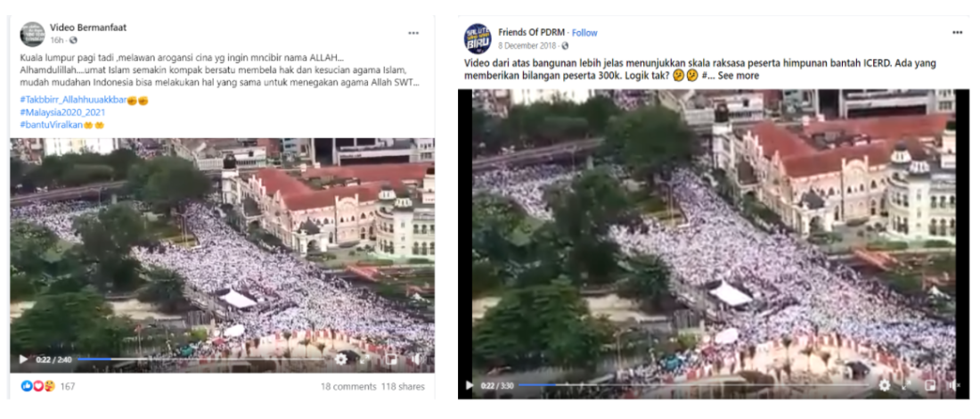Follow the Friends Of PDRM page
980x419 pixels.
tap(585, 32)
